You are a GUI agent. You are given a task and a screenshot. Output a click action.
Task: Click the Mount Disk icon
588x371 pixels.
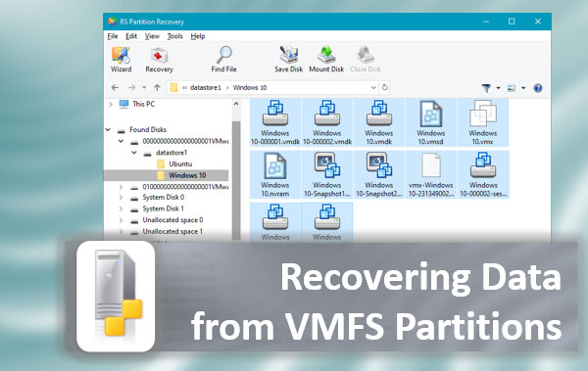click(x=326, y=59)
